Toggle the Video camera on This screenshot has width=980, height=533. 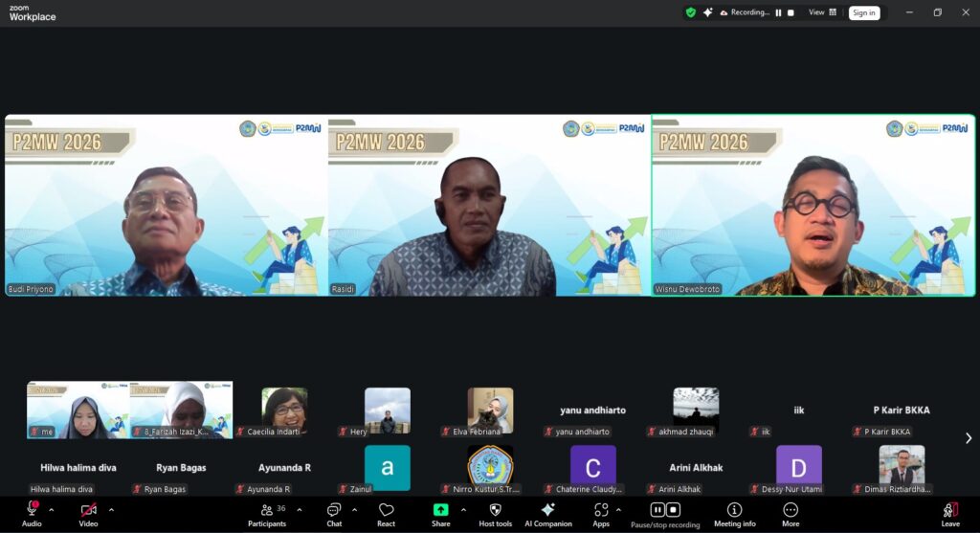(x=88, y=510)
